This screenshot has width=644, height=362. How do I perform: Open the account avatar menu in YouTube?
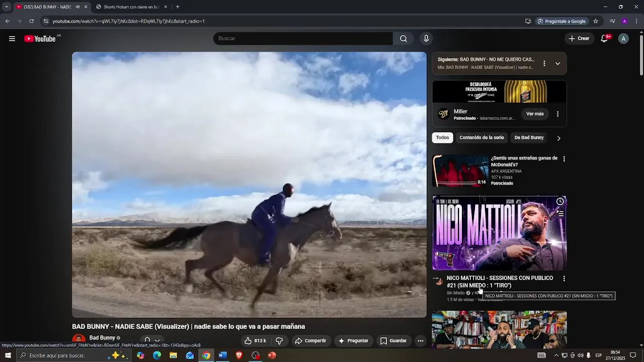[623, 39]
